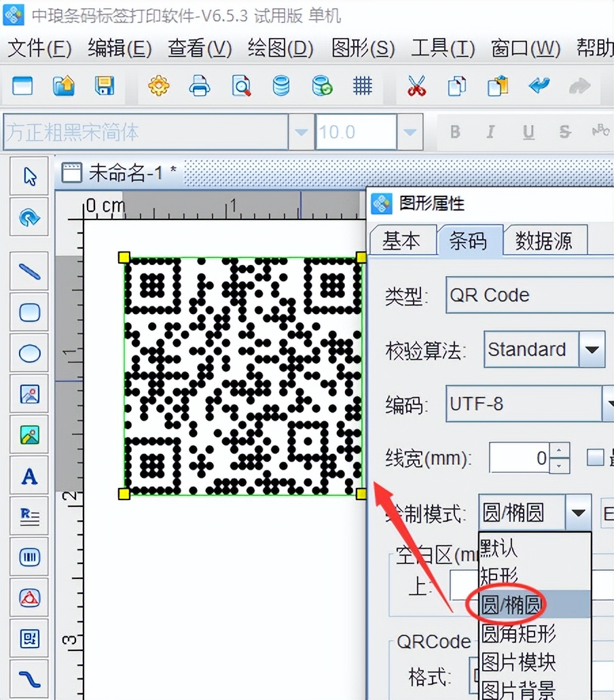Select the 未命名-1 document tab
This screenshot has width=614, height=700.
(119, 173)
